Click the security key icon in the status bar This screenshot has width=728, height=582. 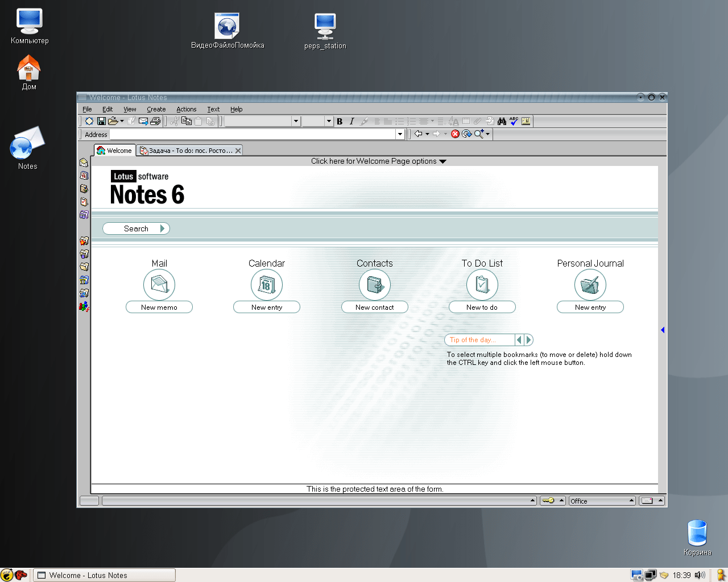(548, 501)
